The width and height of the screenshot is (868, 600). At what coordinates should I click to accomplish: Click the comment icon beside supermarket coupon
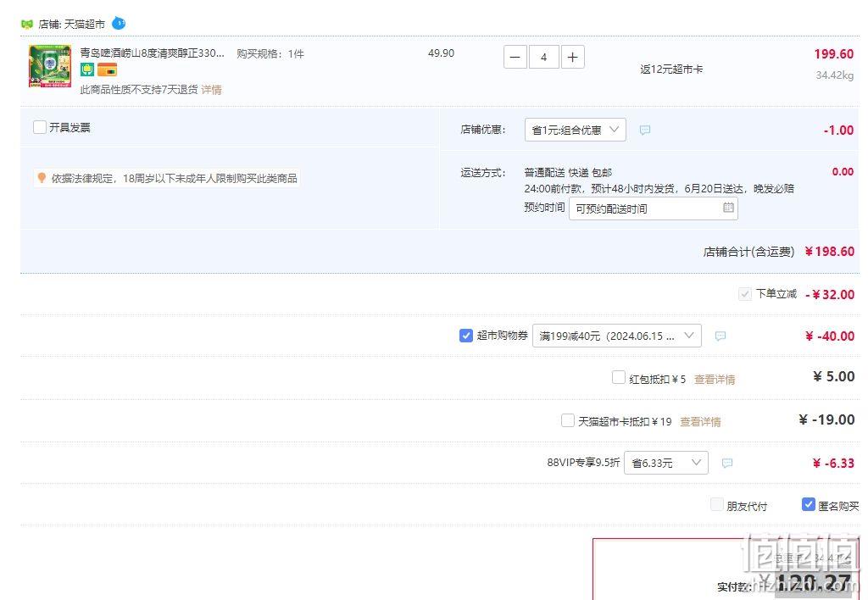pyautogui.click(x=721, y=336)
